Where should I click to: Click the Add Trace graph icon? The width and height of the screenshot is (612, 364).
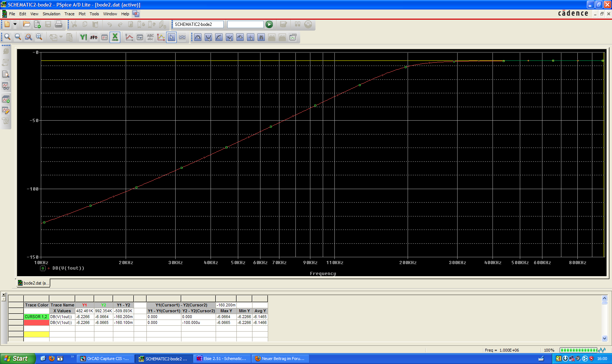pos(129,38)
